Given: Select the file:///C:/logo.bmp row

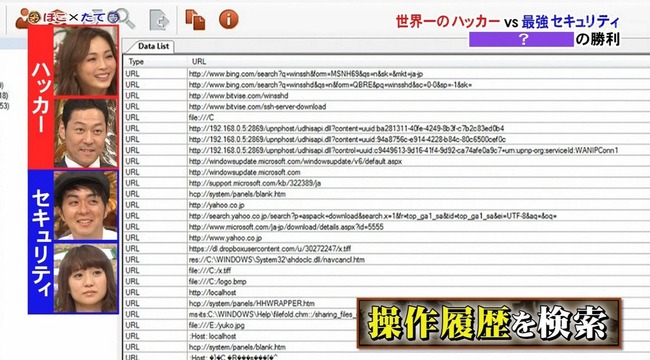Looking at the screenshot, I should (x=387, y=281).
